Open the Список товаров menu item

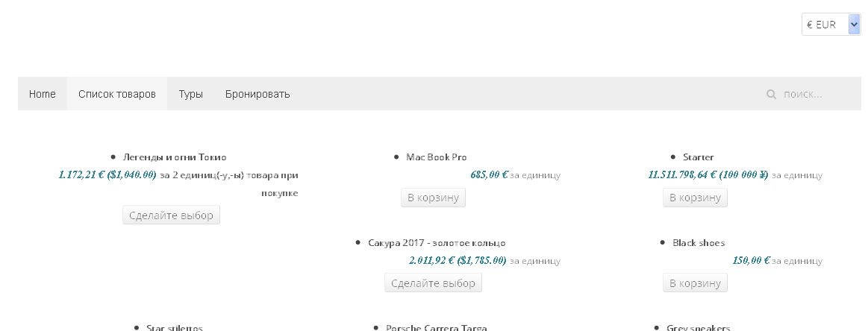tap(117, 94)
